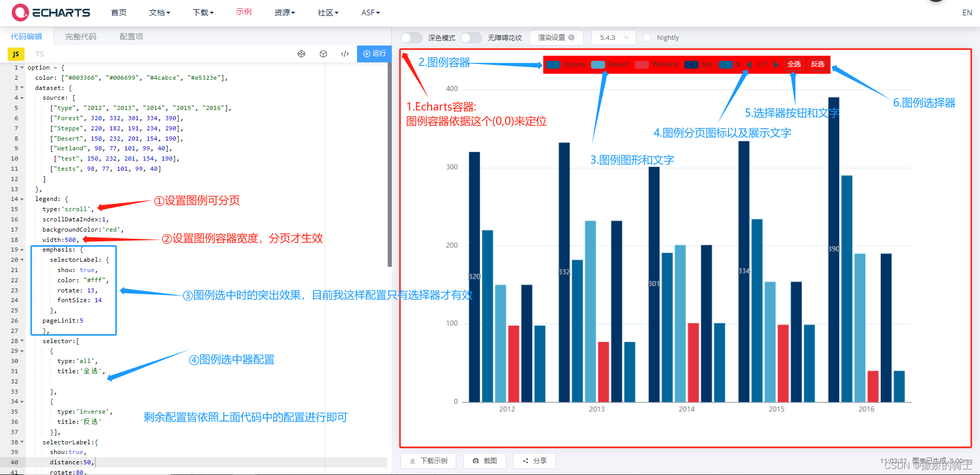Image resolution: width=980 pixels, height=475 pixels.
Task: Open the 文档 menu
Action: pos(159,12)
